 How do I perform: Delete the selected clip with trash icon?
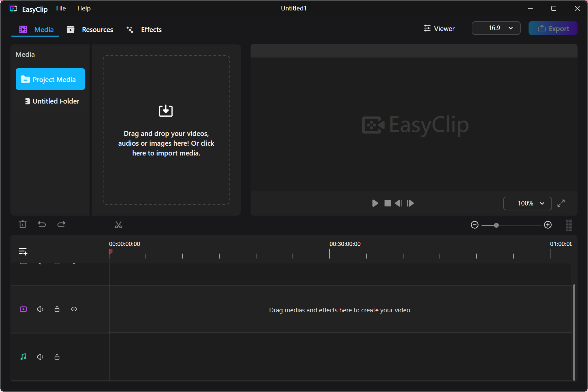23,224
